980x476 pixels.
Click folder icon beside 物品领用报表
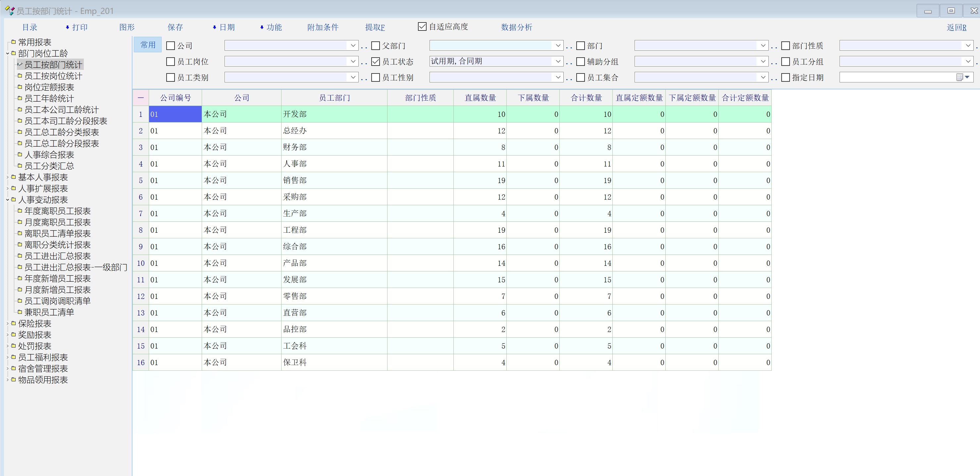(14, 380)
